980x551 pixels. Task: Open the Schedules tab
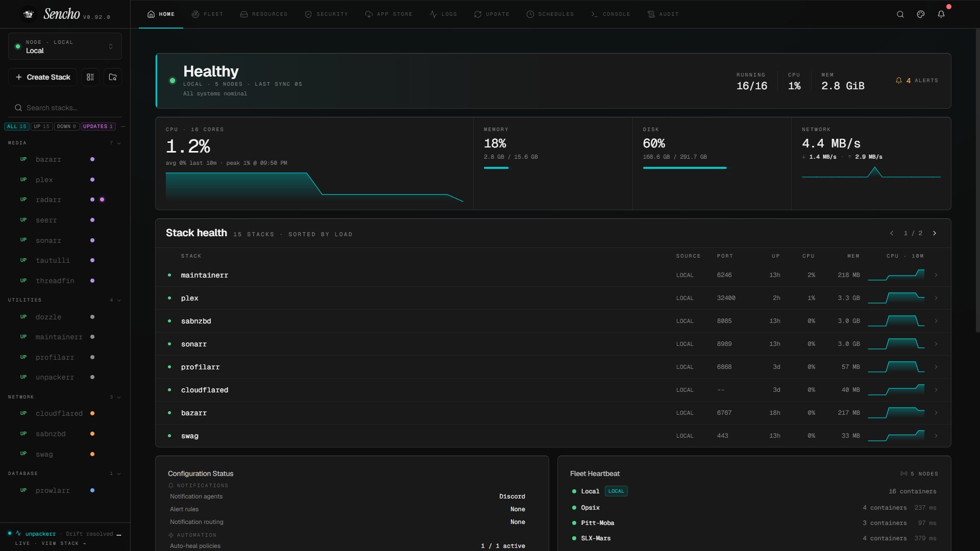tap(550, 14)
